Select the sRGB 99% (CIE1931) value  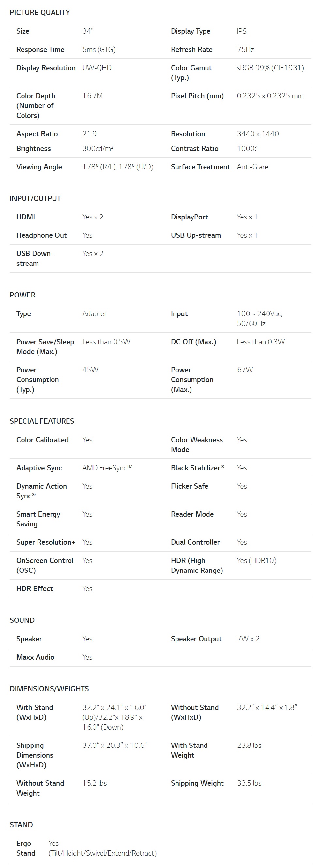[x=270, y=68]
